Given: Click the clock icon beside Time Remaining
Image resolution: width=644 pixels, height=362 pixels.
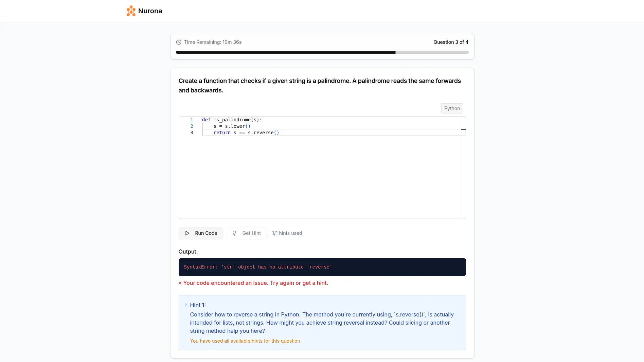Looking at the screenshot, I should pos(179,42).
